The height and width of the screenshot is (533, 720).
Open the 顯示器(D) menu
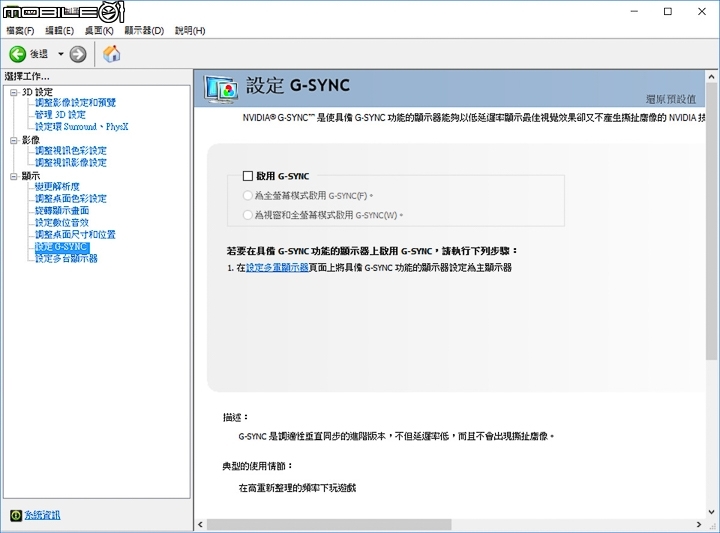tap(144, 31)
